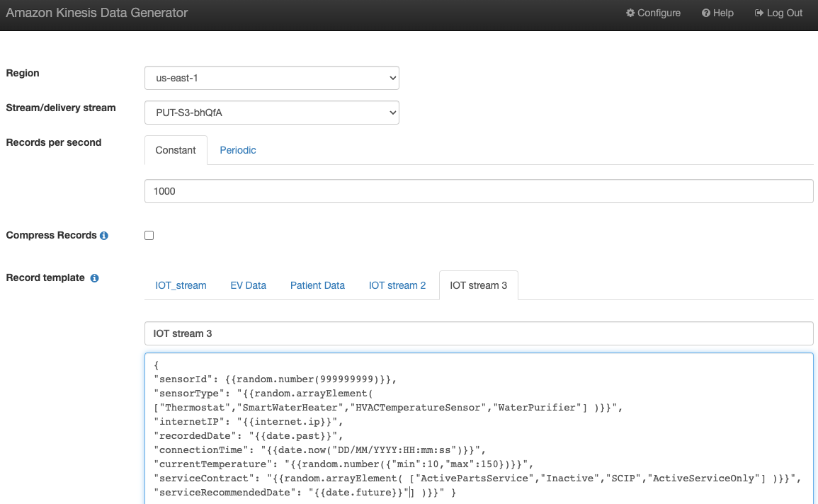Click the Records per second label
Image resolution: width=818 pixels, height=504 pixels.
tap(53, 142)
